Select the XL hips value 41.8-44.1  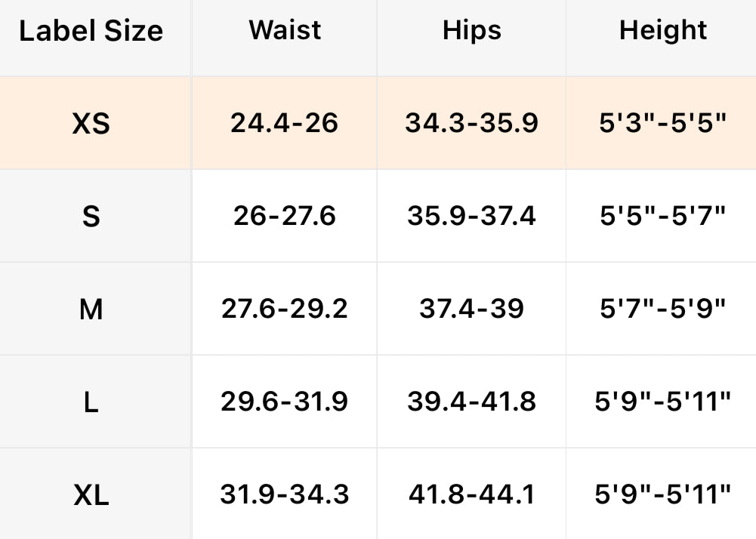pos(472,494)
